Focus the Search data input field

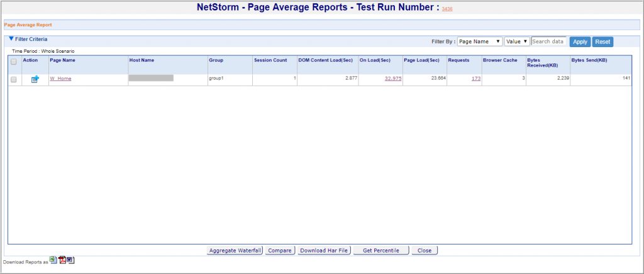[548, 41]
